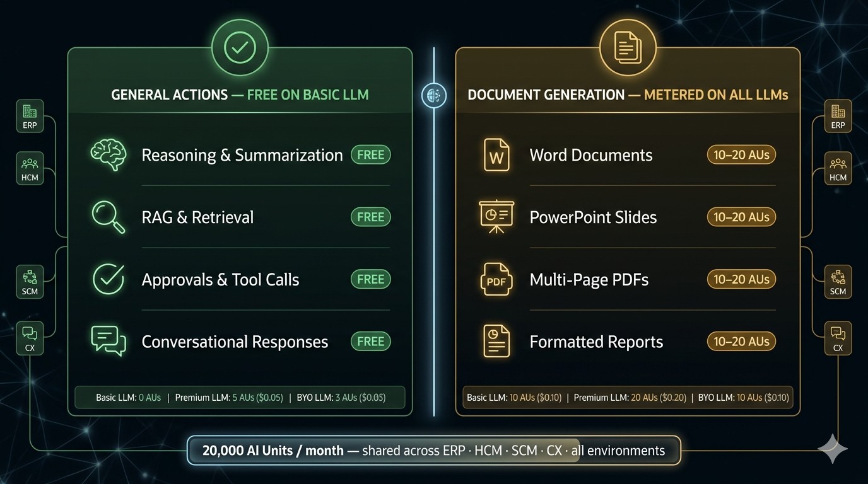Image resolution: width=868 pixels, height=484 pixels.
Task: Click the 'Word Documents' label
Action: pos(591,155)
